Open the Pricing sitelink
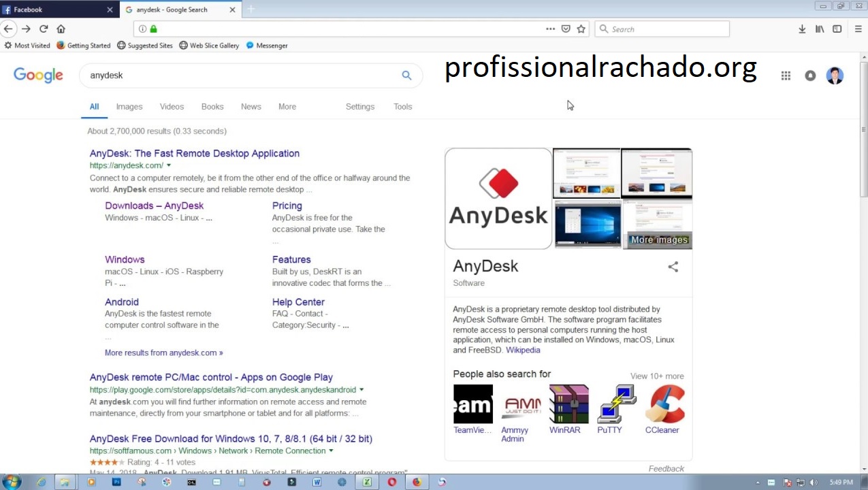 point(287,206)
